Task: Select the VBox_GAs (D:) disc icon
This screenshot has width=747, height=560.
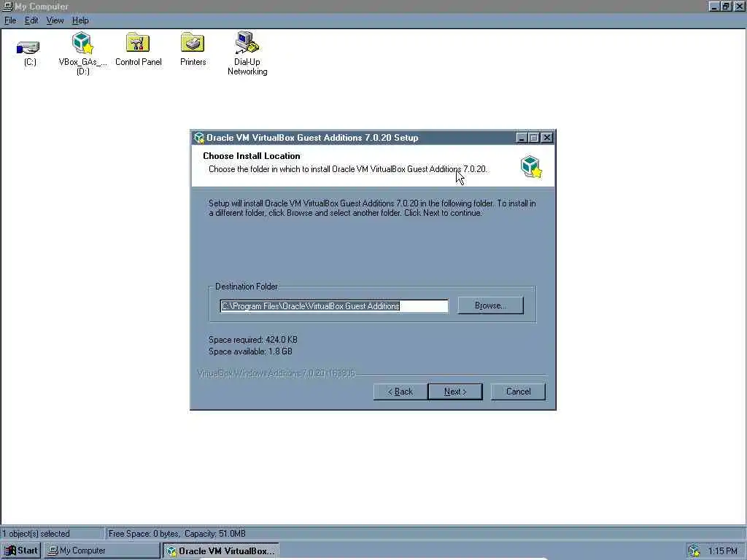Action: (82, 43)
